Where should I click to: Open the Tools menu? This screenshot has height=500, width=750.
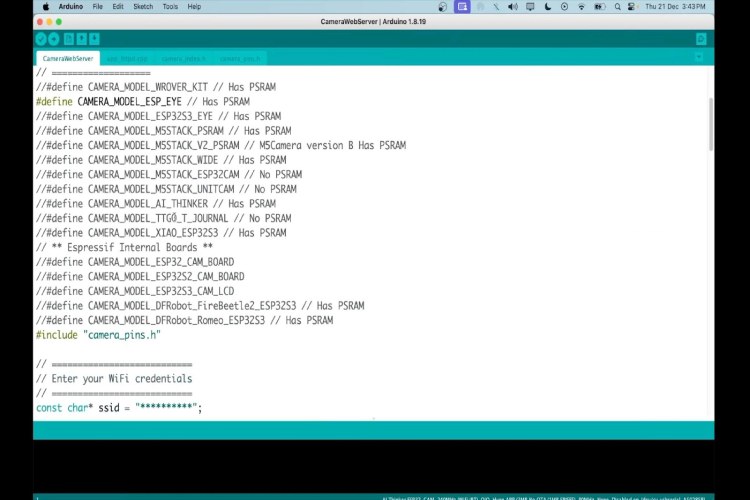click(x=170, y=7)
